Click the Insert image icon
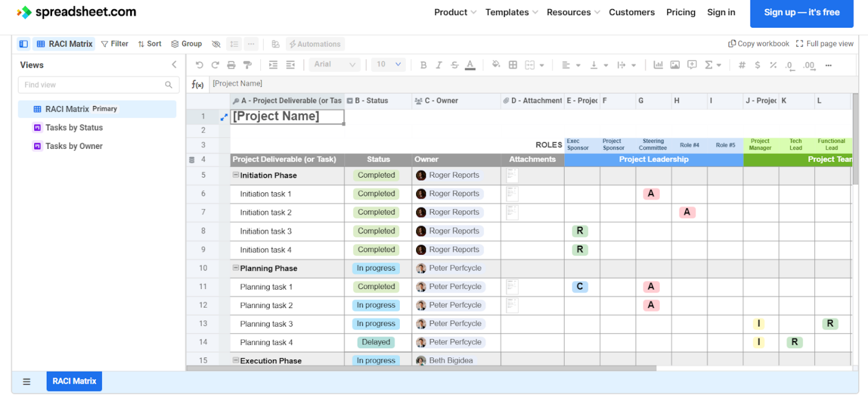Image resolution: width=868 pixels, height=395 pixels. point(675,65)
